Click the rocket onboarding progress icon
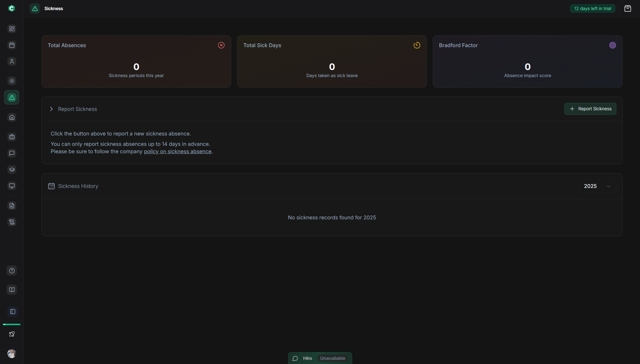This screenshot has width=640, height=364. pos(12,334)
